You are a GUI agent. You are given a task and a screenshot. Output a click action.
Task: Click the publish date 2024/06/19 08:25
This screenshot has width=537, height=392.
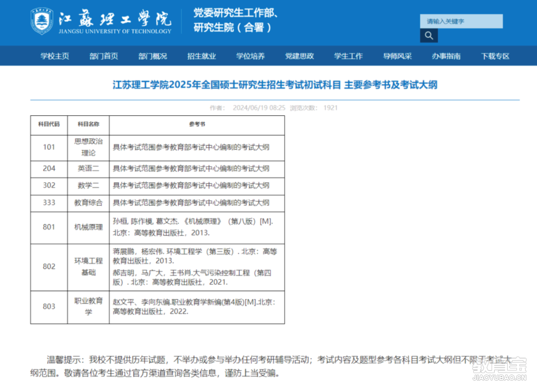(x=259, y=108)
